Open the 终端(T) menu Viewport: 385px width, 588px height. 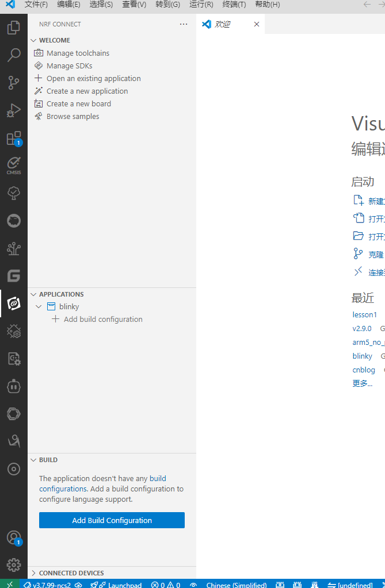234,5
